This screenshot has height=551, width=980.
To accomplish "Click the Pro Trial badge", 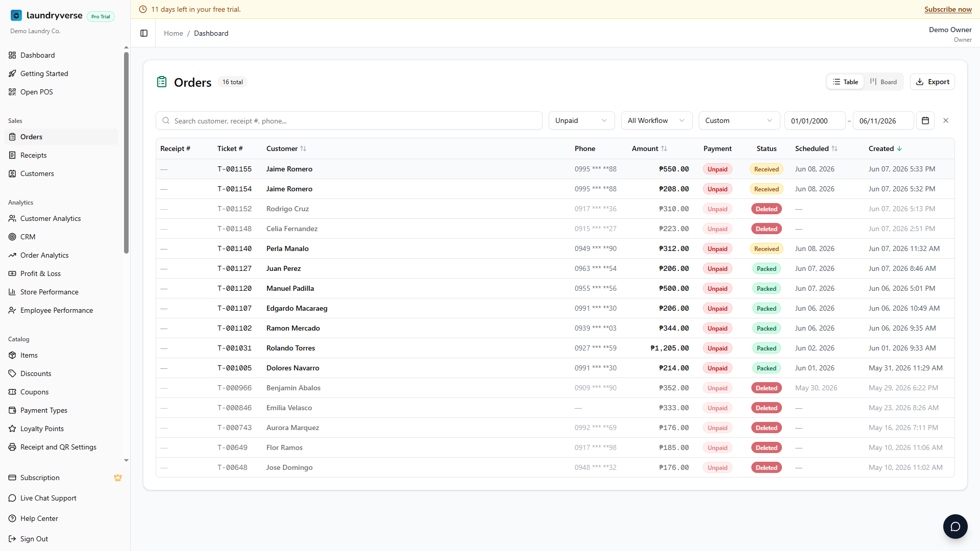I will point(101,16).
